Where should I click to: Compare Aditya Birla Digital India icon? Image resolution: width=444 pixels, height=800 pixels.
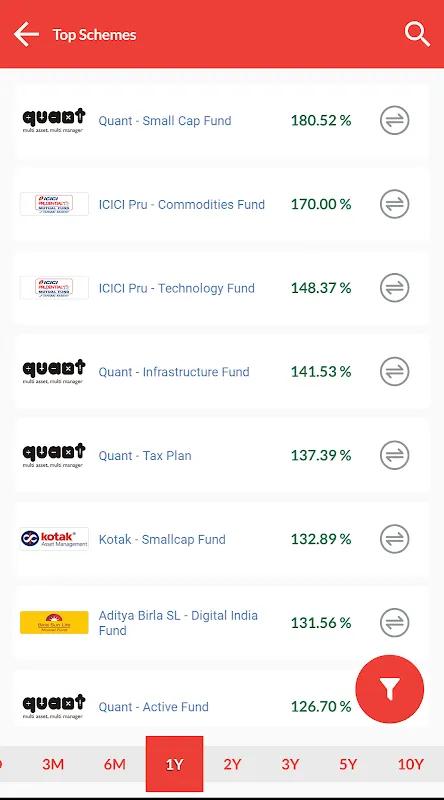click(394, 622)
